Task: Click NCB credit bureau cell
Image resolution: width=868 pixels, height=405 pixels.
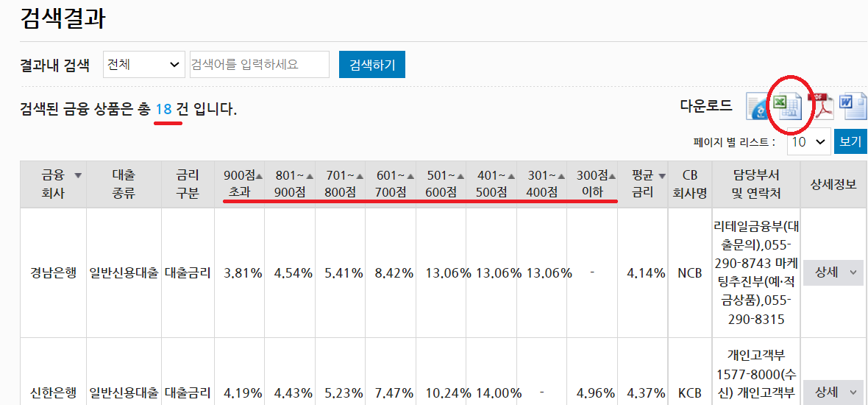Action: tap(690, 272)
